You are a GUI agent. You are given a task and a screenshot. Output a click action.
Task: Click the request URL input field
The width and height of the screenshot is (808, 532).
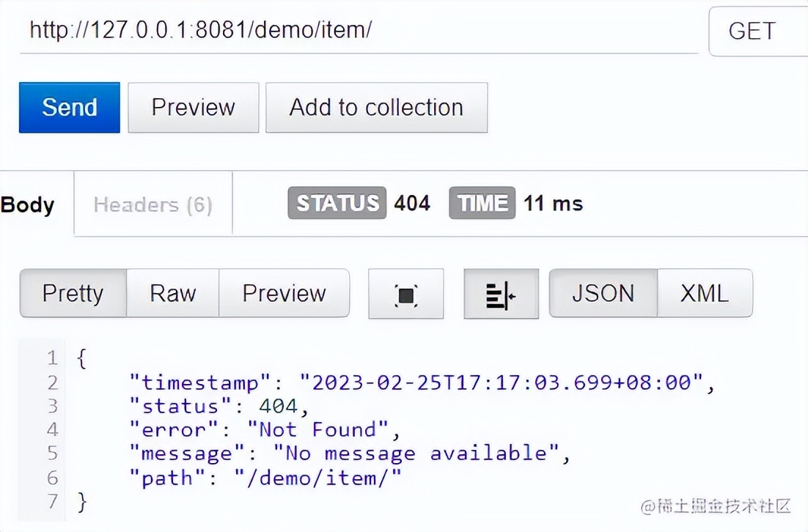[358, 32]
